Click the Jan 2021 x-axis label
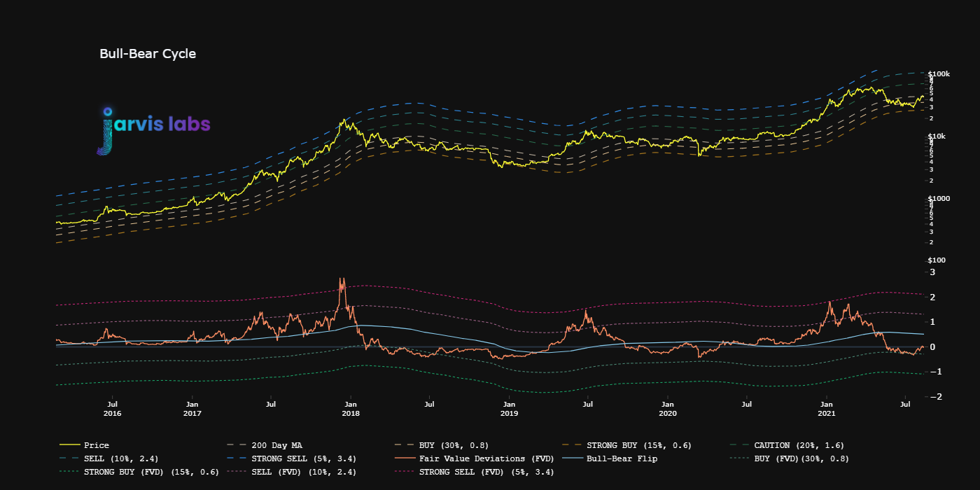The image size is (980, 490). tap(827, 409)
